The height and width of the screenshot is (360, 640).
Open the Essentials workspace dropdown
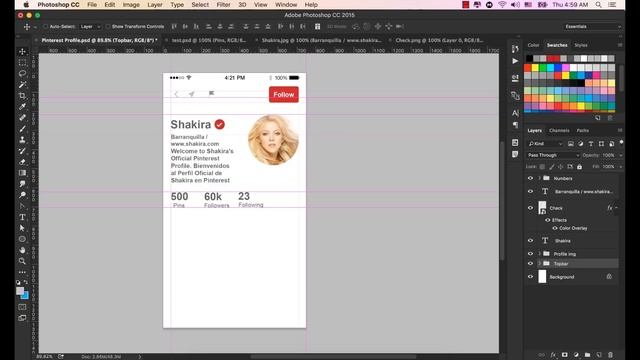click(592, 27)
